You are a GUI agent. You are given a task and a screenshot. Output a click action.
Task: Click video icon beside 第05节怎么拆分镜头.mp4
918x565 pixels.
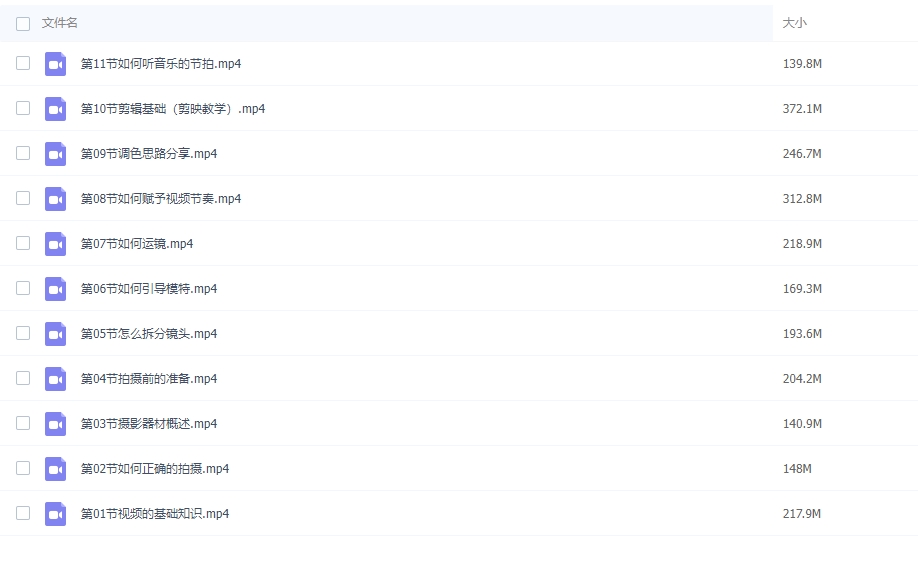coord(55,334)
